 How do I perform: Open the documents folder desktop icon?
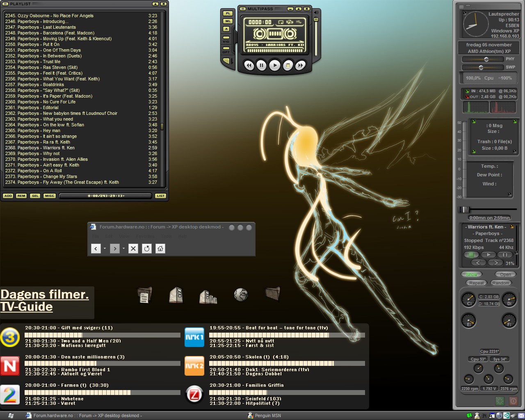144,295
